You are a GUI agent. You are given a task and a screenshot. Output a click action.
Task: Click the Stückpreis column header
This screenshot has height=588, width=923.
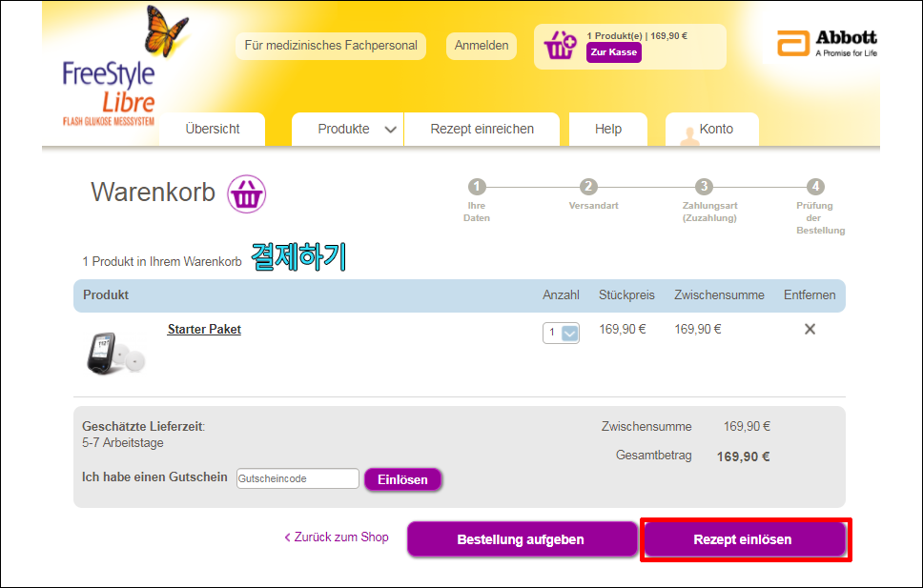[626, 294]
